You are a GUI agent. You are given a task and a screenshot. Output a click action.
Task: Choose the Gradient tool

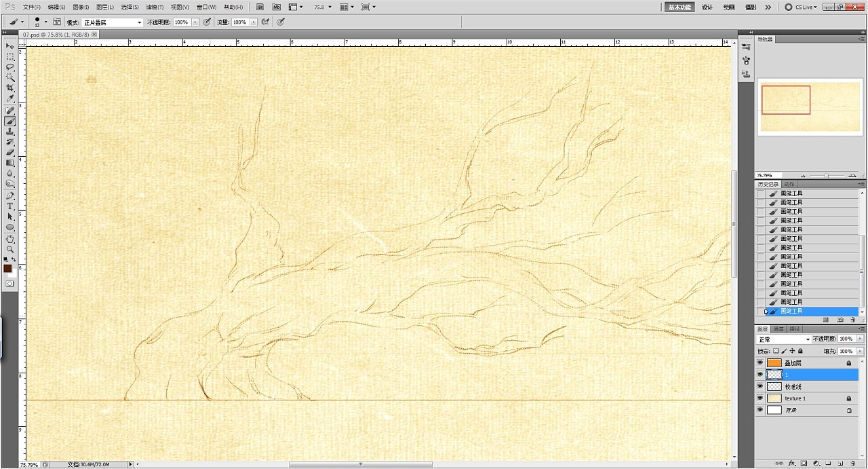(10, 163)
